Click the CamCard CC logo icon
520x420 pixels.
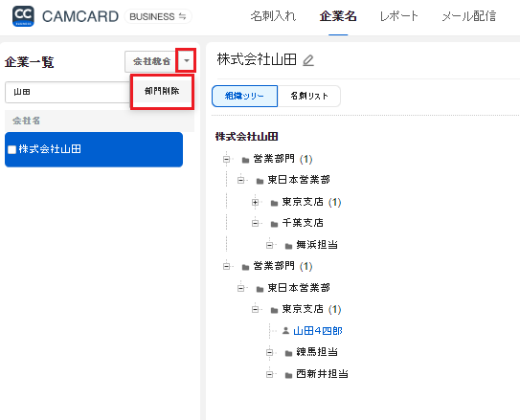click(23, 16)
